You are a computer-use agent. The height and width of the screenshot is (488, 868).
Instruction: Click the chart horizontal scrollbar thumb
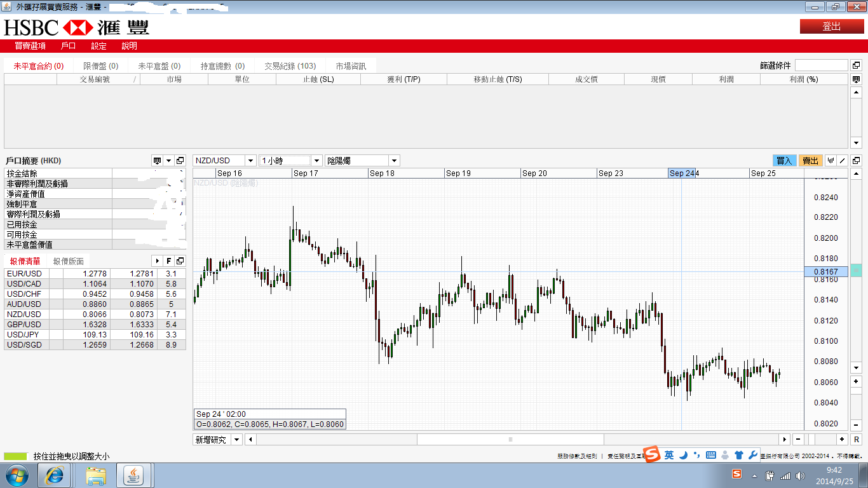click(510, 439)
